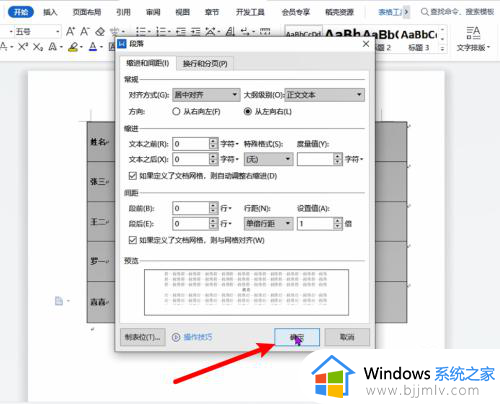
Task: Open 特殊格式 special format dropdown
Action: [269, 159]
